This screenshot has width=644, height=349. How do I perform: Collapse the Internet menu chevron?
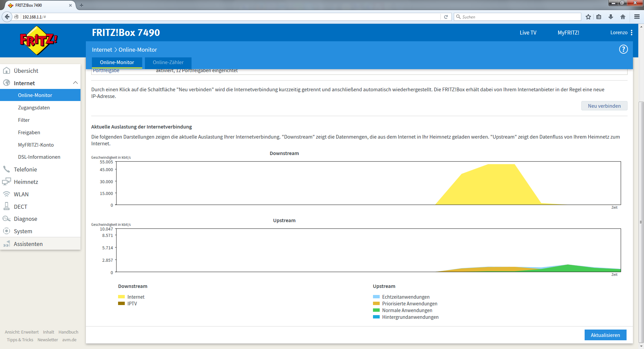click(x=75, y=83)
